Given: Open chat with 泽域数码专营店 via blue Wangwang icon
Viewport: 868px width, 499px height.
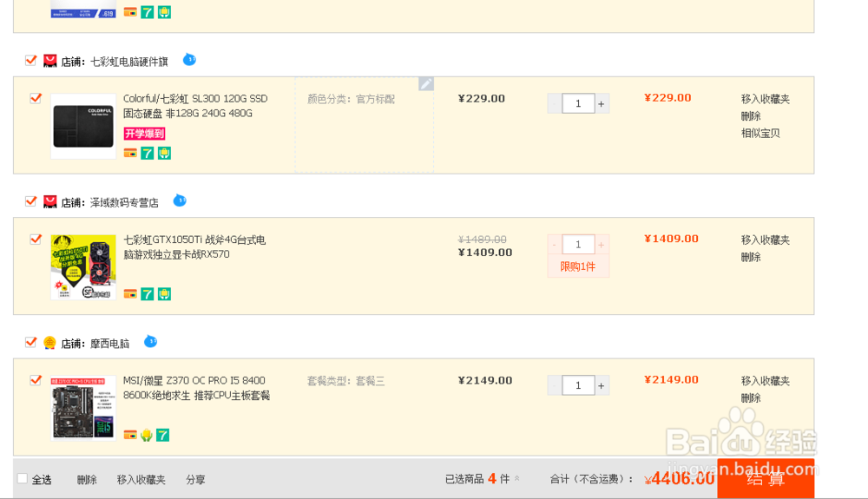Looking at the screenshot, I should [x=180, y=200].
